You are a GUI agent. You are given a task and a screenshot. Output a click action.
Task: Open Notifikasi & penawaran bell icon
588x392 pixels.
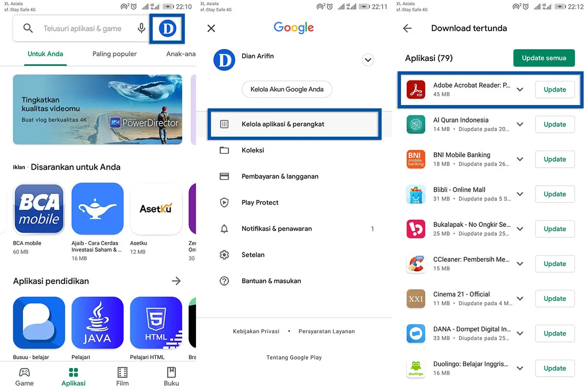coord(224,228)
